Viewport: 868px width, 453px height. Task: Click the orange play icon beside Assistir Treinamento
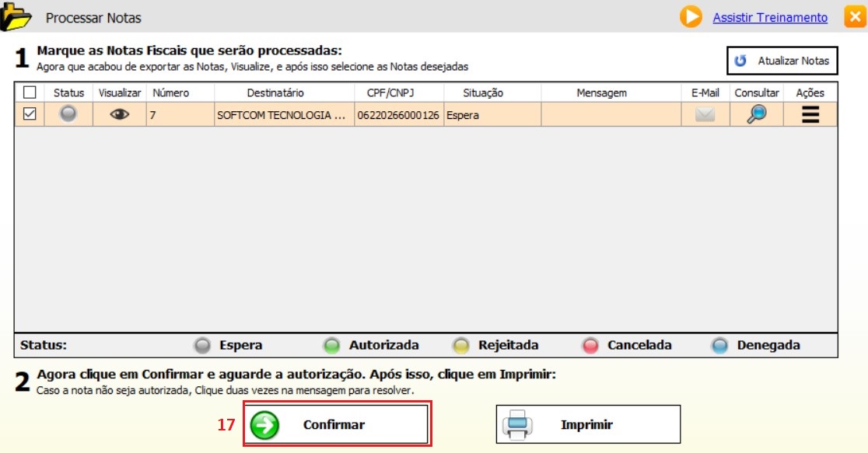(x=690, y=17)
